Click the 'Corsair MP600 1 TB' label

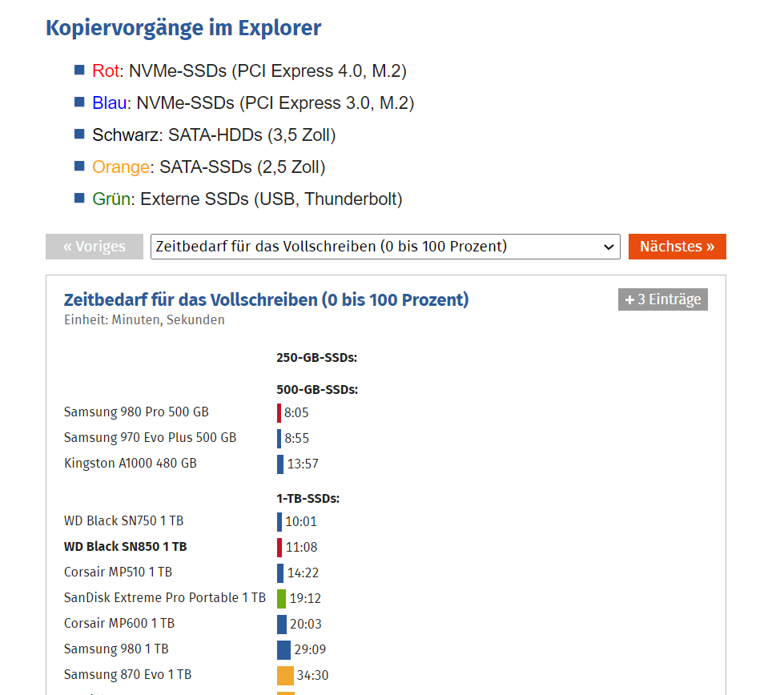pos(119,624)
